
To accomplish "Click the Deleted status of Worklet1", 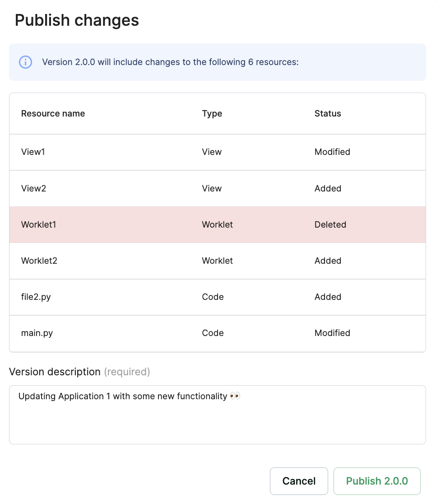I will coord(330,224).
